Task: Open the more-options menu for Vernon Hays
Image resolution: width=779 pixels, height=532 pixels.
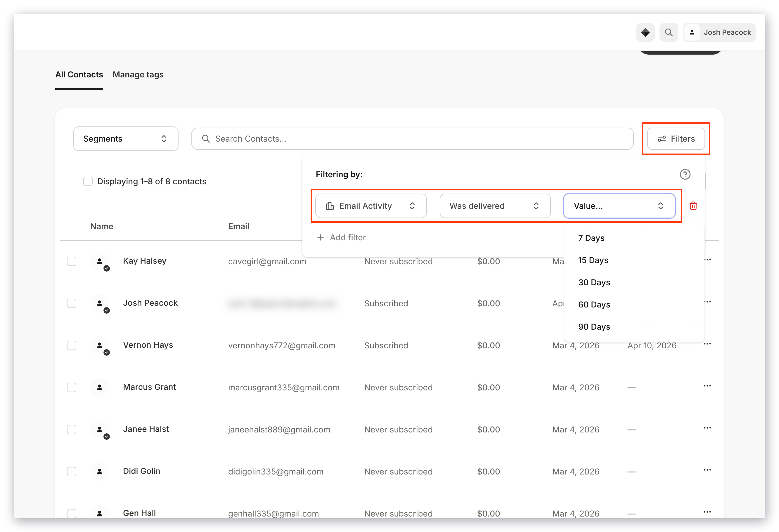Action: [x=707, y=344]
